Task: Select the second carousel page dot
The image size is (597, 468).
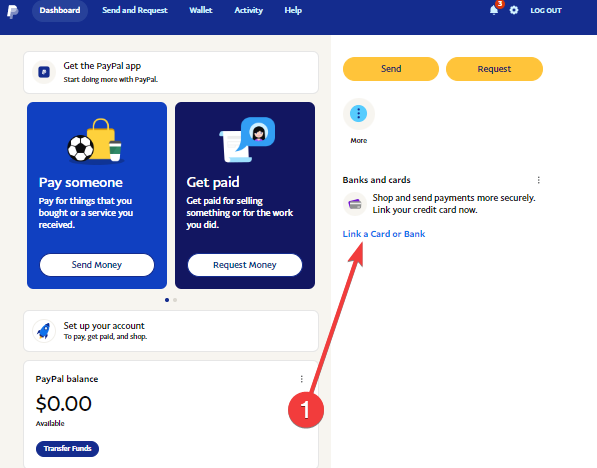Action: click(x=175, y=300)
